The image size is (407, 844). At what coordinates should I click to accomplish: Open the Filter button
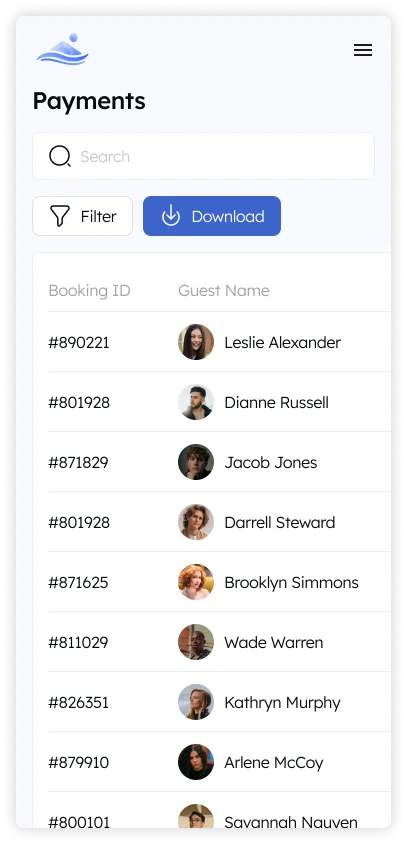tap(82, 216)
